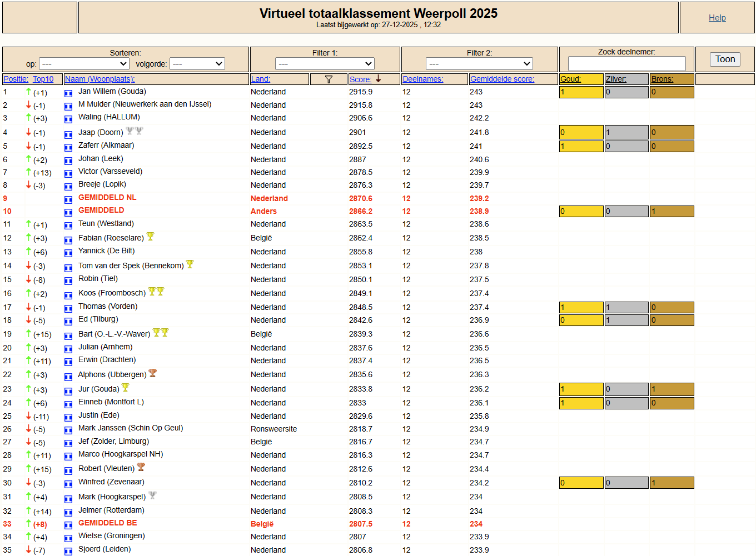Focus the Zoek deelnemer search field

tap(626, 63)
